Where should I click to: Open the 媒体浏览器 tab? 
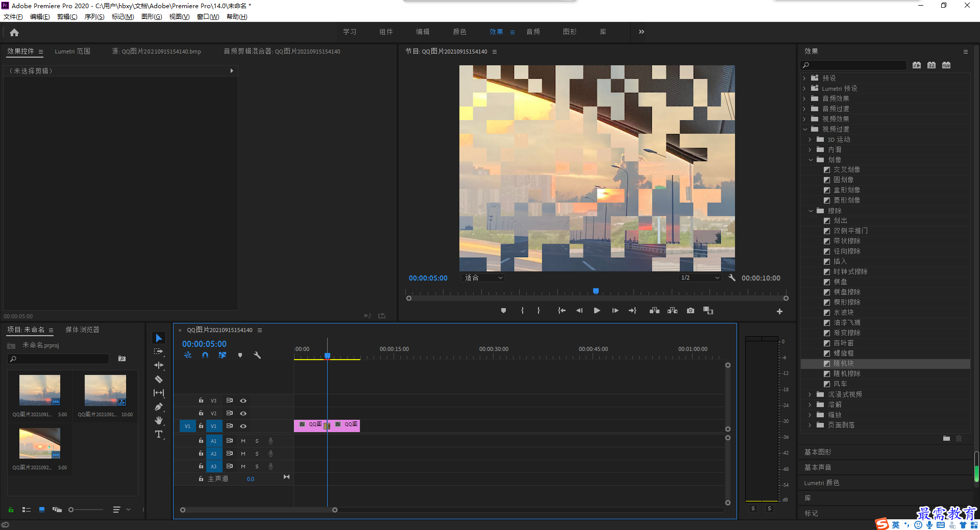pos(82,330)
